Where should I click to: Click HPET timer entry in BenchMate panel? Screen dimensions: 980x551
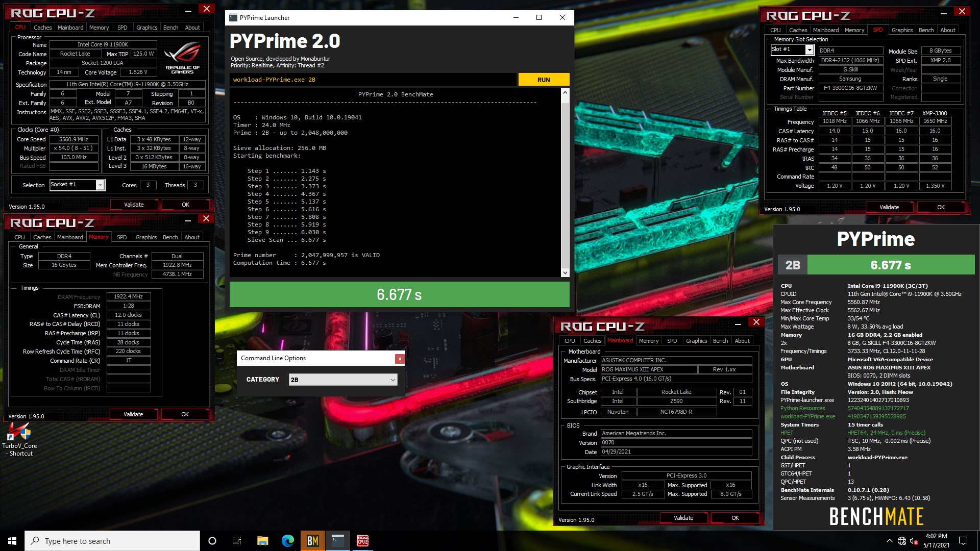pyautogui.click(x=787, y=433)
